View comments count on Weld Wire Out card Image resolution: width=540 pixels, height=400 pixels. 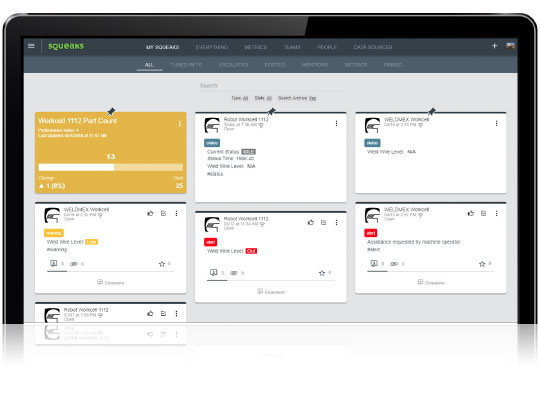tap(214, 273)
